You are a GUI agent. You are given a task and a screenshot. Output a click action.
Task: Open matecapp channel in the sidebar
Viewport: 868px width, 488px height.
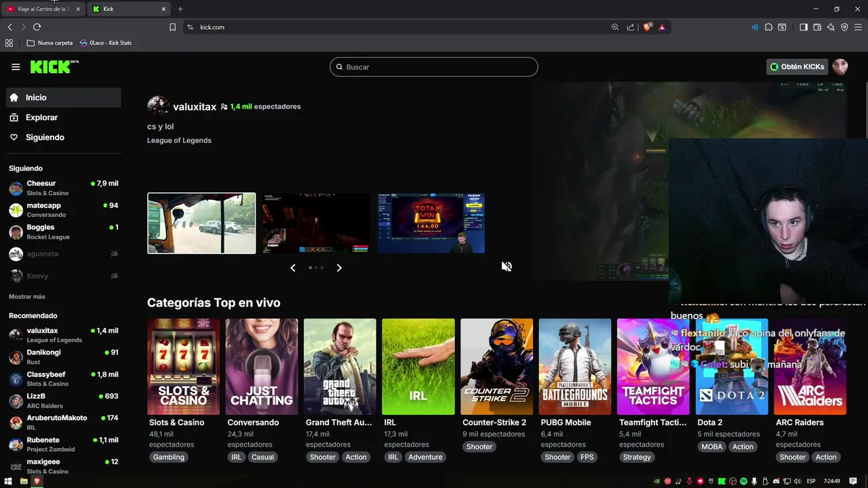[x=64, y=209]
